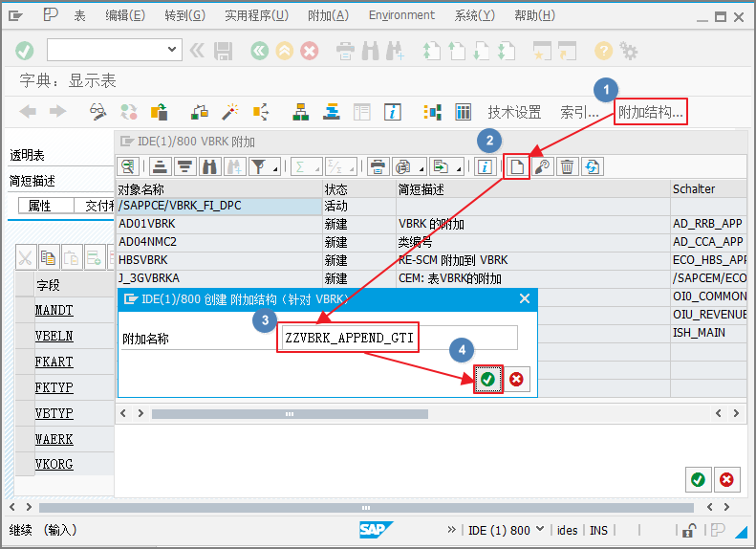Open the command field dropdown
This screenshot has width=756, height=549.
[x=172, y=49]
